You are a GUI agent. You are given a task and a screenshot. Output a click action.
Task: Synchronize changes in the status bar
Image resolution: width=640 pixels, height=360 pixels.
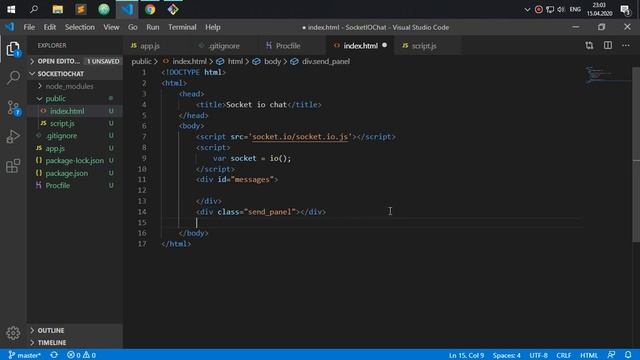(x=54, y=355)
